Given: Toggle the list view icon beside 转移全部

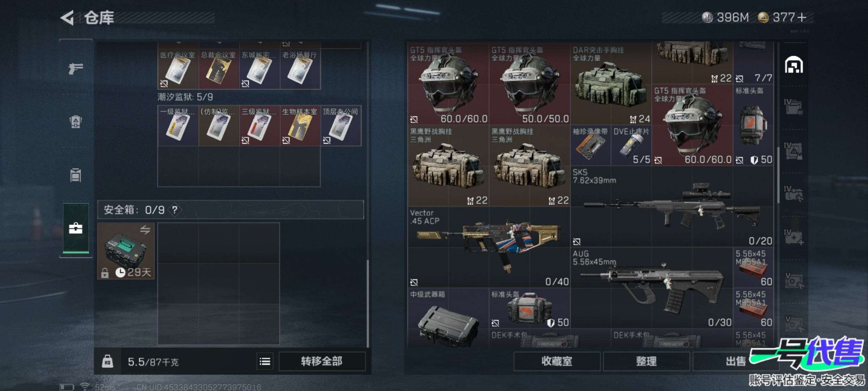Looking at the screenshot, I should [x=265, y=361].
